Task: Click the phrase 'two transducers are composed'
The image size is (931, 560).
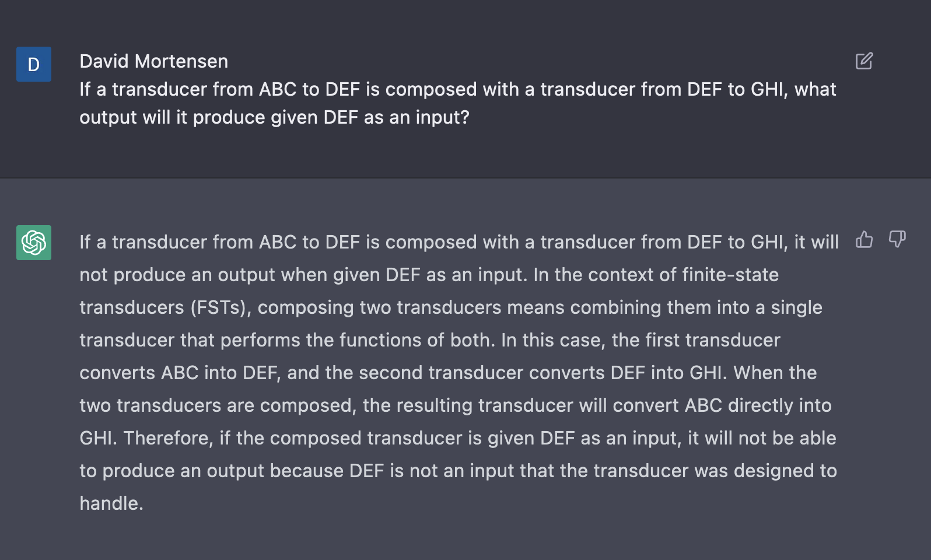Action: (x=218, y=405)
